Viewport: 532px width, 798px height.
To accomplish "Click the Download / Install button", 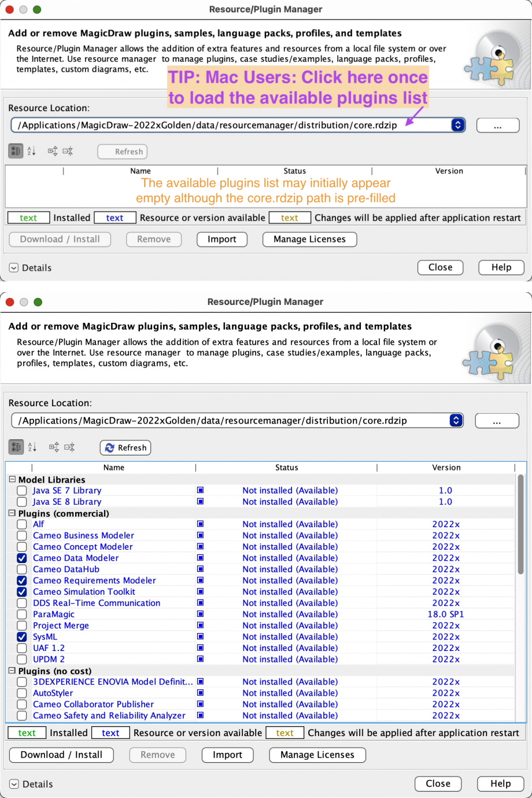I will tap(61, 755).
